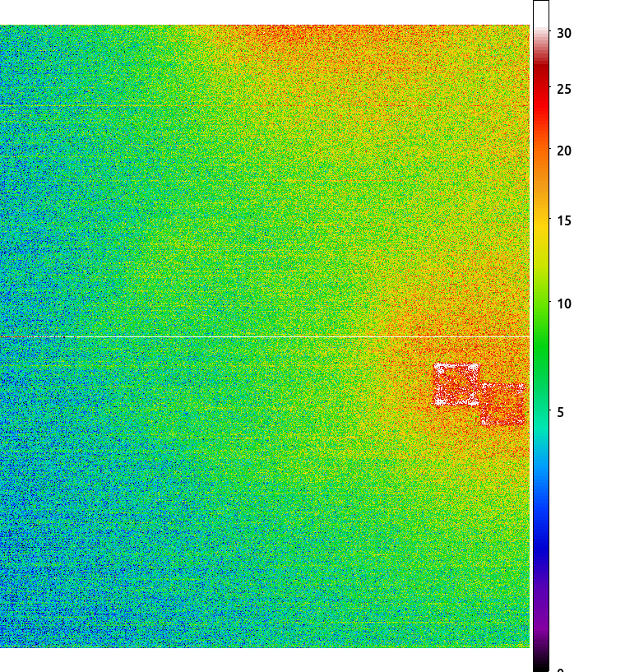Click the colorbar tick label 20

tap(564, 151)
